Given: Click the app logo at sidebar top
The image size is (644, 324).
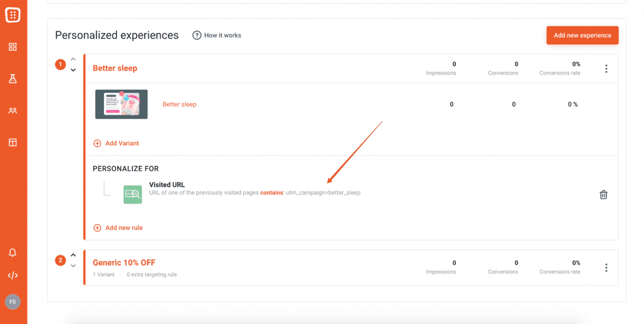Looking at the screenshot, I should [13, 15].
